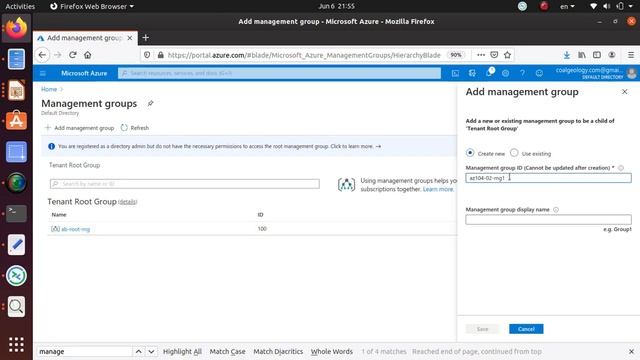Launch the Terminal from the dock
The image size is (640, 360).
(16, 213)
